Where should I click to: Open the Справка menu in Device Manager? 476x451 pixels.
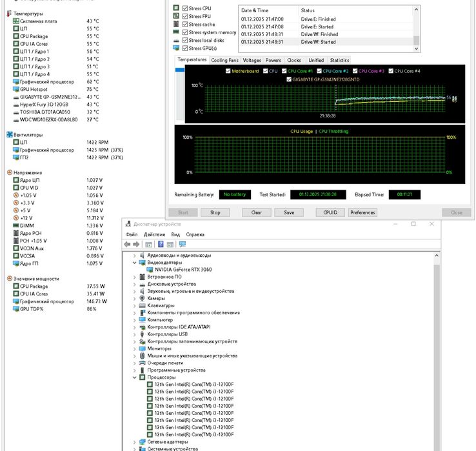click(195, 234)
